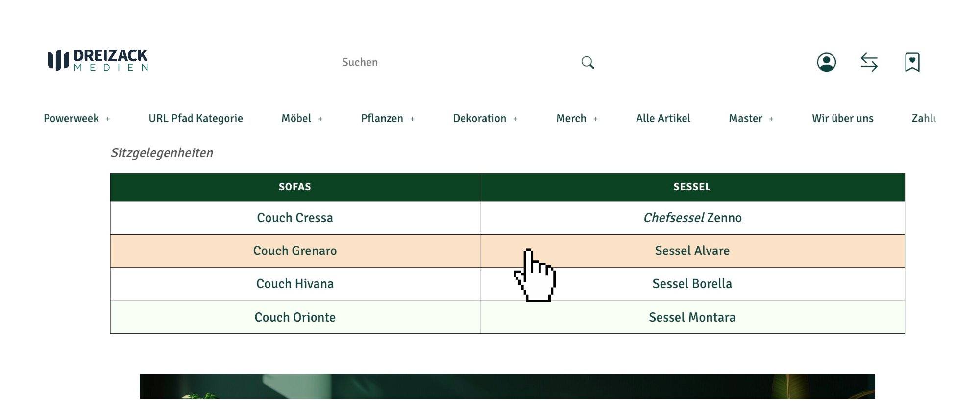
Task: Open the user account icon
Action: (826, 62)
